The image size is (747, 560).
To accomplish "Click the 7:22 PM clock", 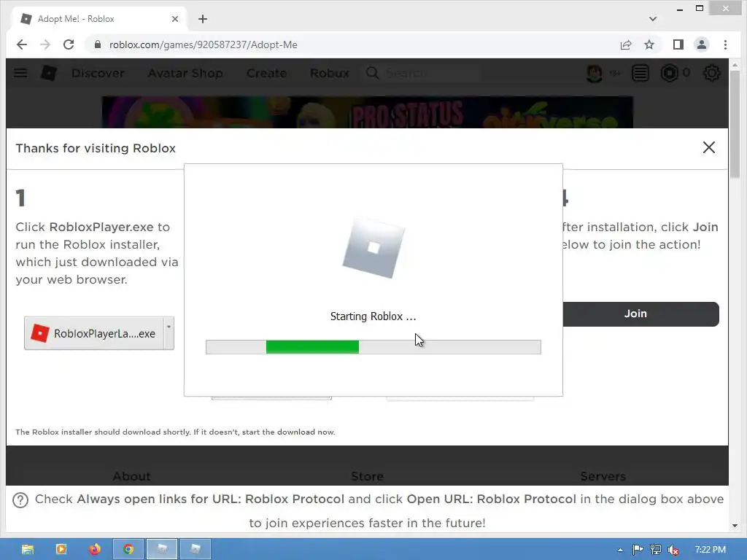I will (711, 550).
